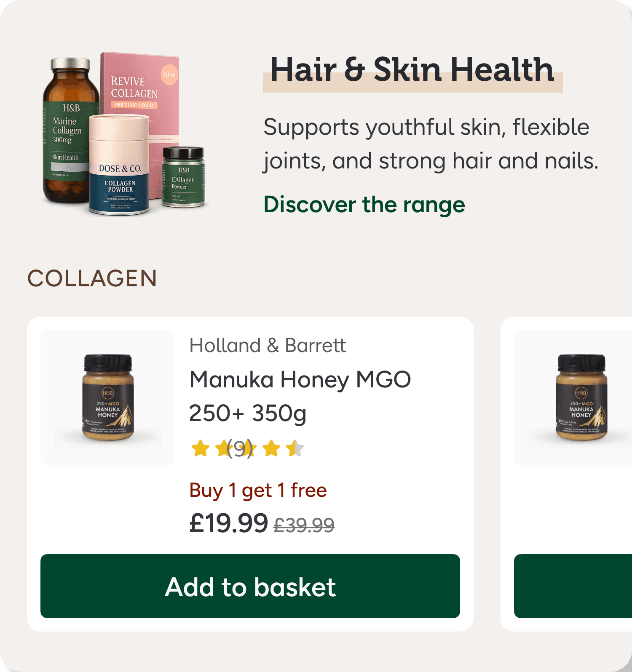632x672 pixels.
Task: Click the crossed-out £39.99 original price
Action: click(304, 525)
